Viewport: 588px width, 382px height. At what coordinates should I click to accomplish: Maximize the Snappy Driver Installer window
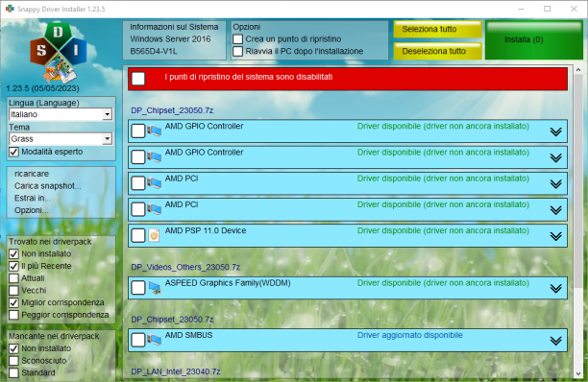point(547,9)
